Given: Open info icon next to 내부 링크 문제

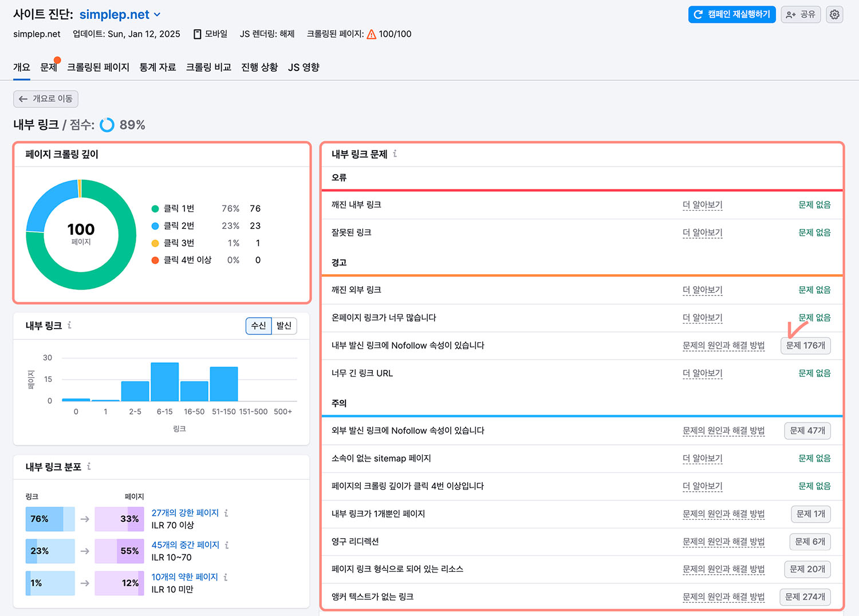Looking at the screenshot, I should click(395, 153).
